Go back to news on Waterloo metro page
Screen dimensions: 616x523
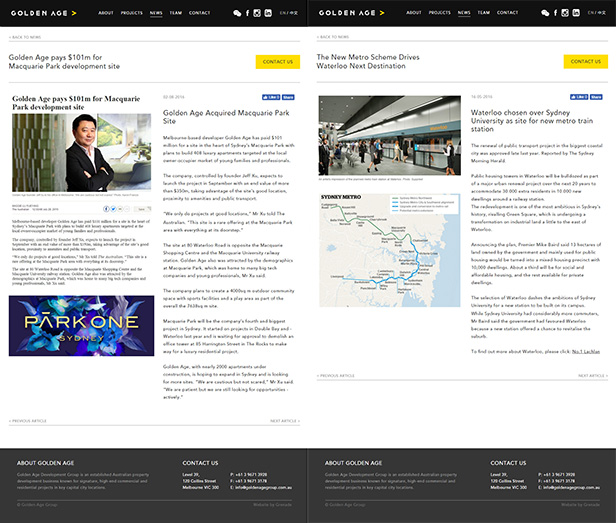[x=333, y=37]
